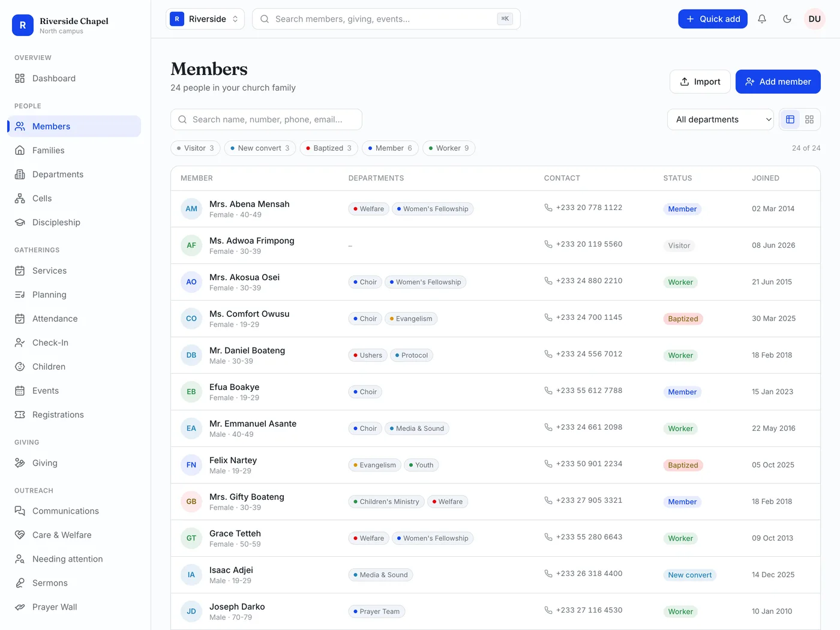Click the Prayer Wall icon
This screenshot has height=630, width=840.
click(x=20, y=607)
